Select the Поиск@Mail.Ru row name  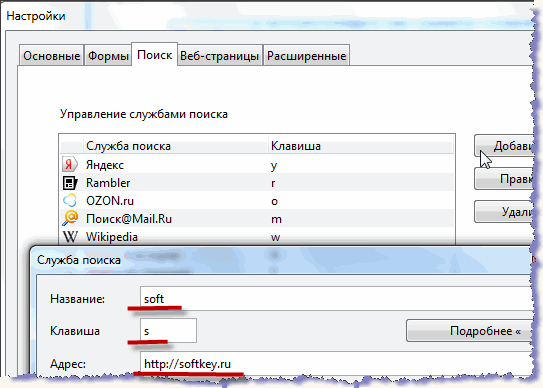pyautogui.click(x=129, y=219)
